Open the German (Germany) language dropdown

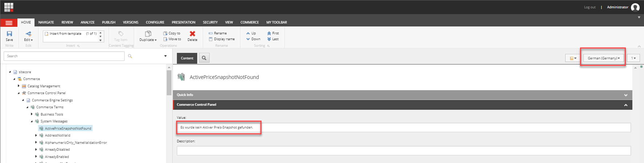click(604, 58)
